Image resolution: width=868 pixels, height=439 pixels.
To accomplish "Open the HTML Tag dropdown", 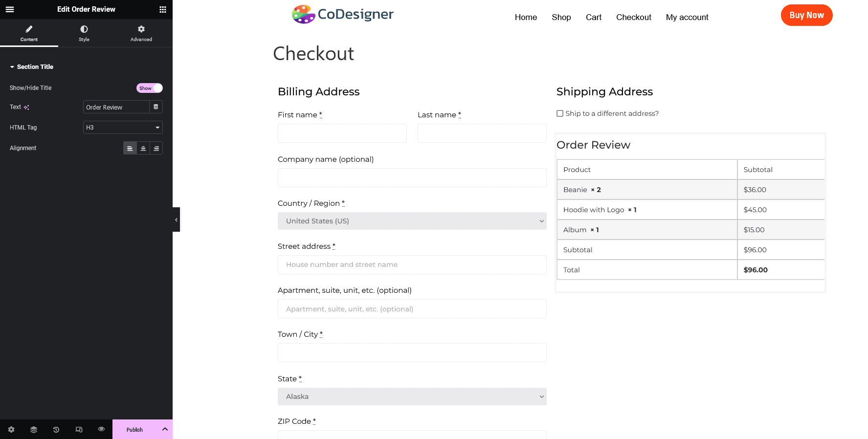I will click(x=123, y=128).
